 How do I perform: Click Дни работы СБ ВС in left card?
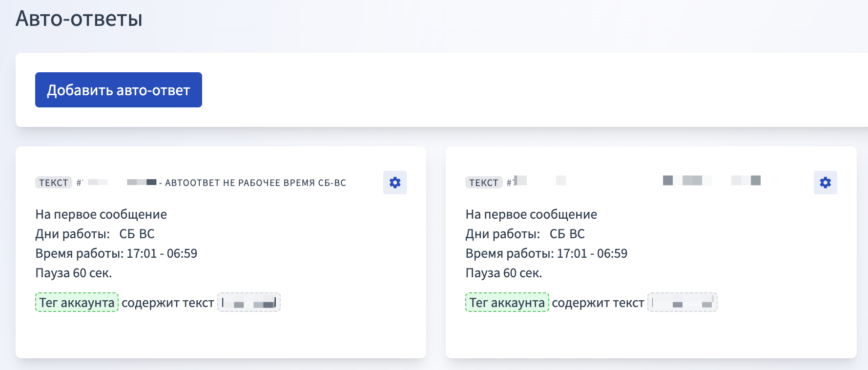95,234
